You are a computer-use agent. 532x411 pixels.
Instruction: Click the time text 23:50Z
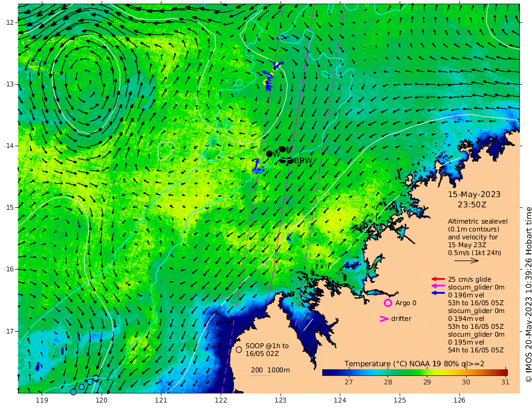point(472,205)
